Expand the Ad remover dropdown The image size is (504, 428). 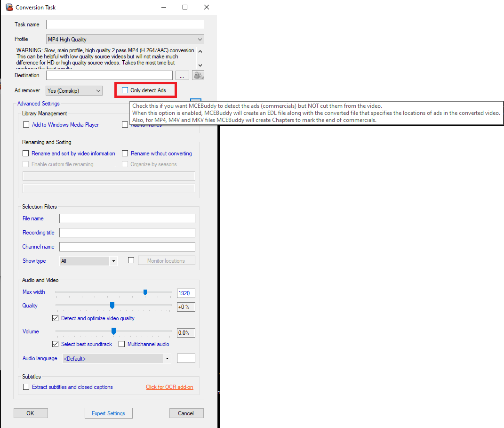74,90
